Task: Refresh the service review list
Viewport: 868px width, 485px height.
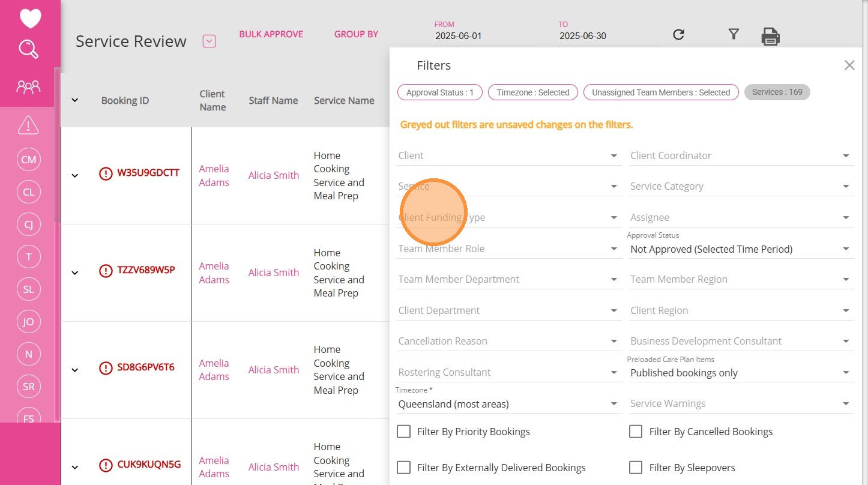Action: (679, 35)
